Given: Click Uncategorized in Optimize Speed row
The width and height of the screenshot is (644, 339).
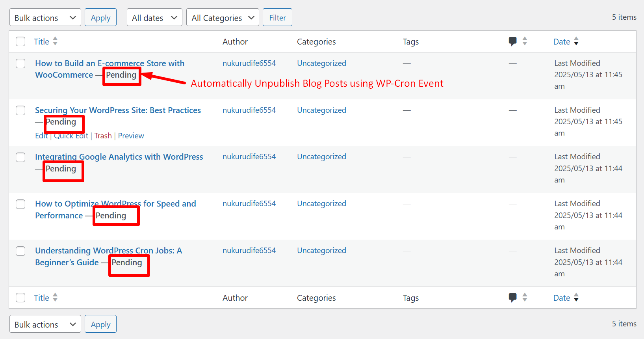Looking at the screenshot, I should [x=321, y=203].
